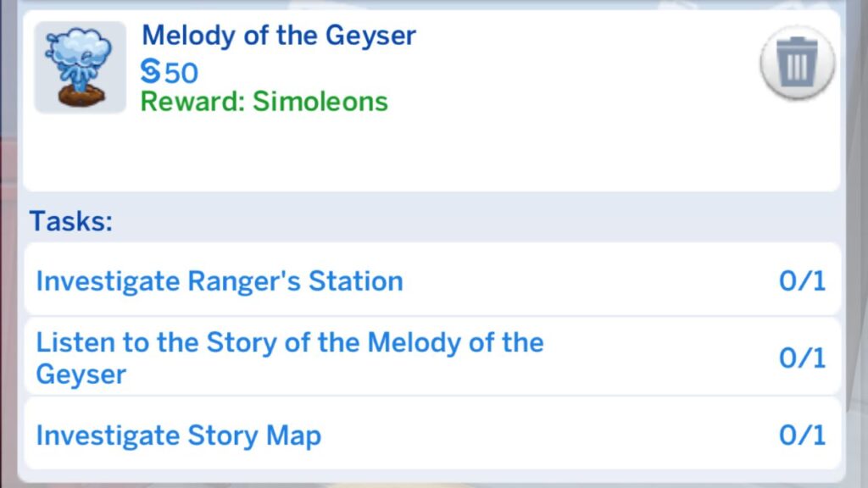Click the word "Simoleons" in the reward line

[x=320, y=102]
